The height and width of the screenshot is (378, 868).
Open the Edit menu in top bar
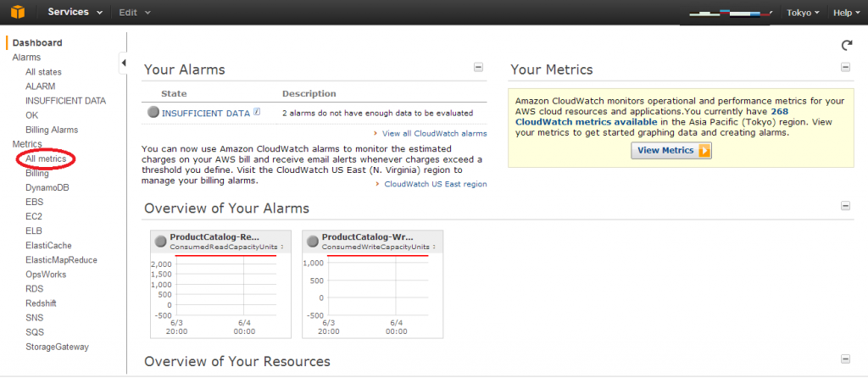point(135,12)
